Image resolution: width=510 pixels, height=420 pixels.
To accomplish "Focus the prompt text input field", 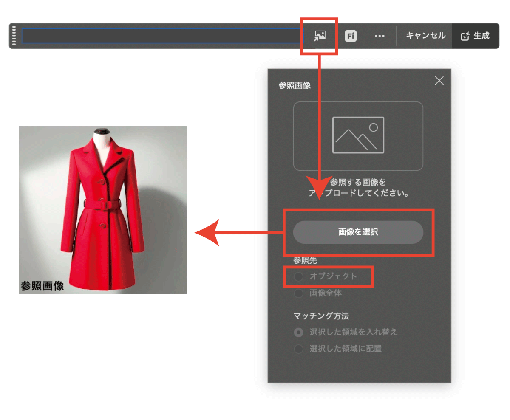I will (161, 36).
